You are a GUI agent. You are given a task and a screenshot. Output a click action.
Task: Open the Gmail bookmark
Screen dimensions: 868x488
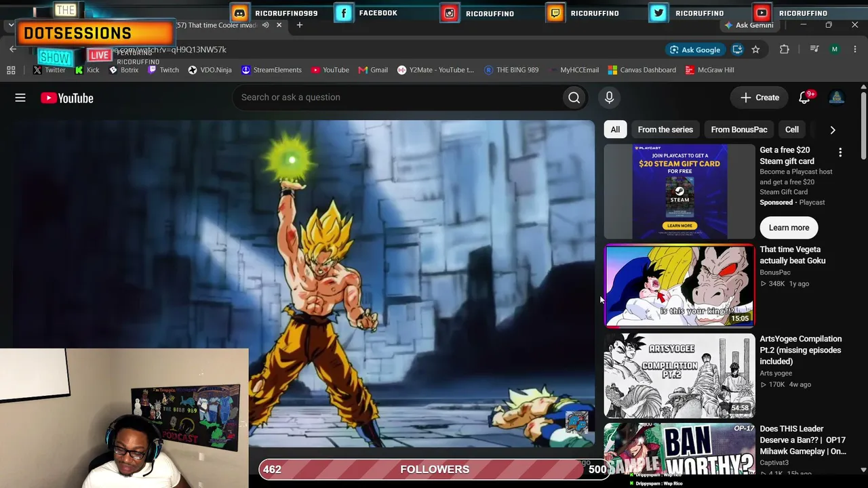pyautogui.click(x=373, y=70)
